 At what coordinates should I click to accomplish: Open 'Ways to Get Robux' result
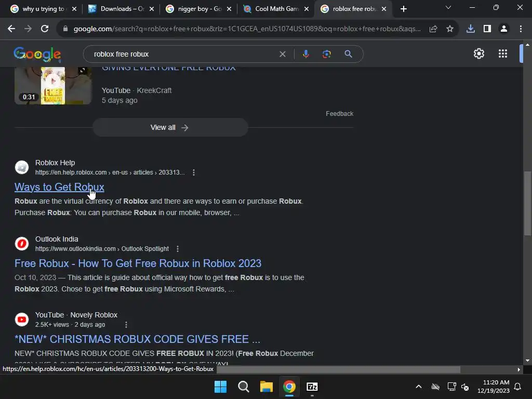[x=59, y=187]
